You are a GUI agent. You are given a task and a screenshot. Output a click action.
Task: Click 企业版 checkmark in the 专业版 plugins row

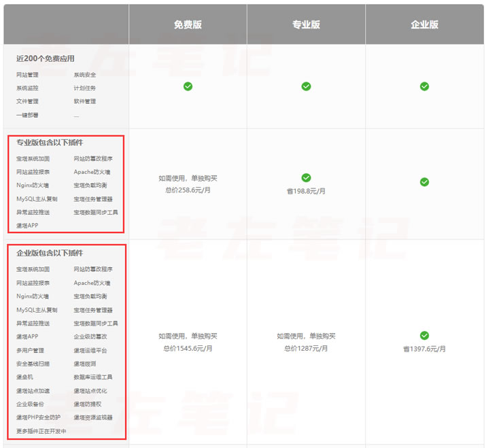click(x=424, y=182)
